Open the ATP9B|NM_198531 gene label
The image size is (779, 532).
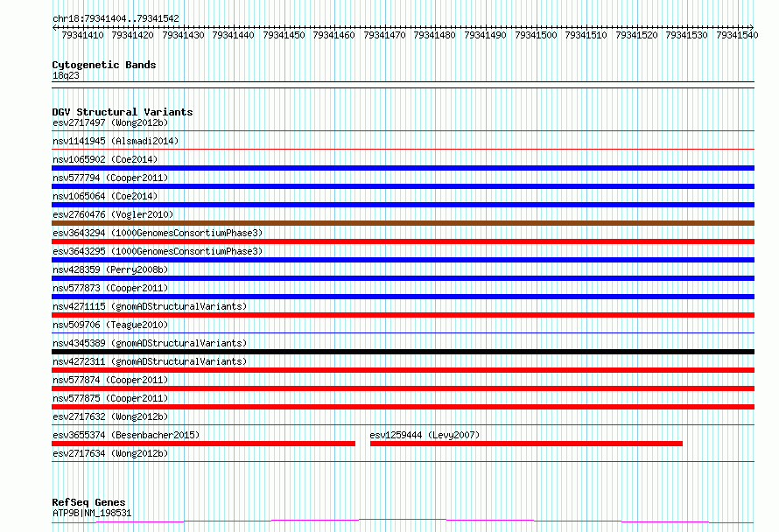pos(92,513)
